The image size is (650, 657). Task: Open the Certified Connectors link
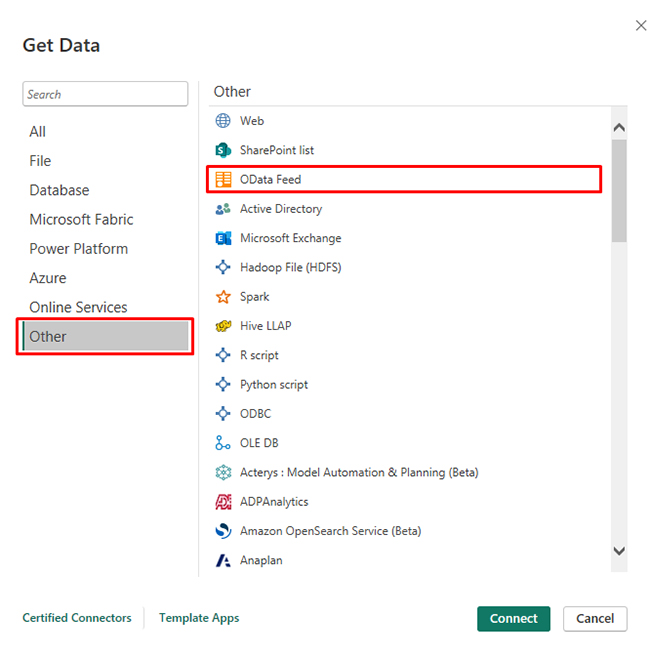click(77, 618)
